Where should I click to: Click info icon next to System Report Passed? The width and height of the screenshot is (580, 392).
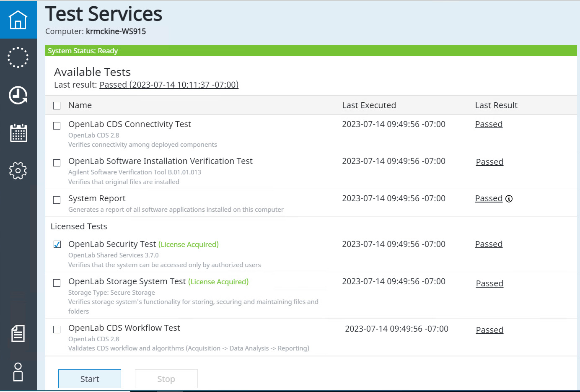[x=509, y=199]
